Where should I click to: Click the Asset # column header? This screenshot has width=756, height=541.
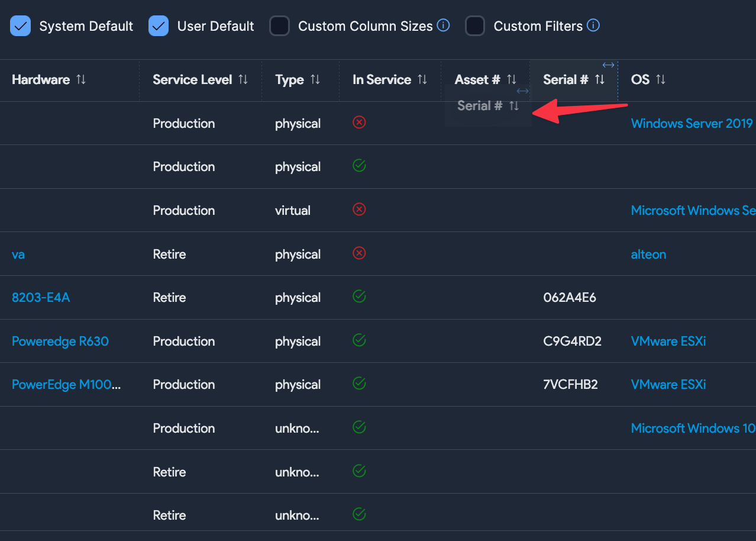[x=477, y=80]
